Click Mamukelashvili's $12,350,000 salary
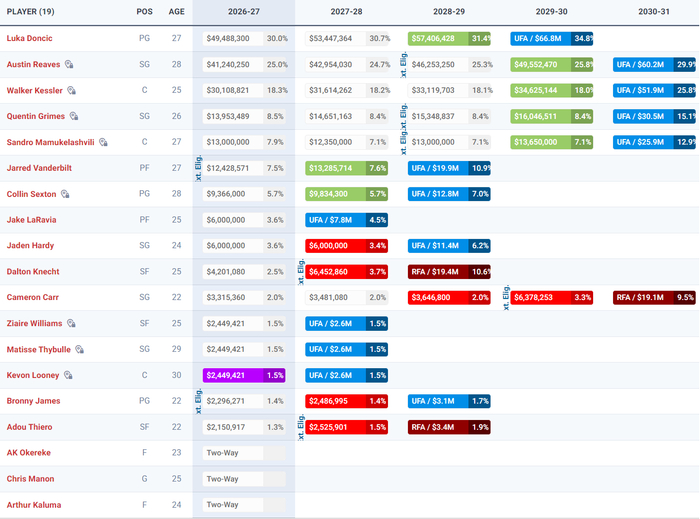This screenshot has width=700, height=519. click(x=330, y=142)
